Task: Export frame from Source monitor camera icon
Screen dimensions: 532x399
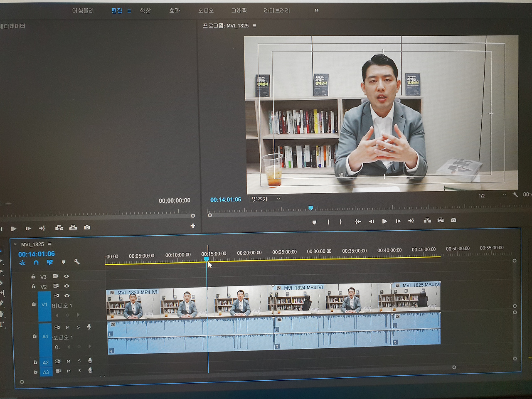Action: click(87, 227)
